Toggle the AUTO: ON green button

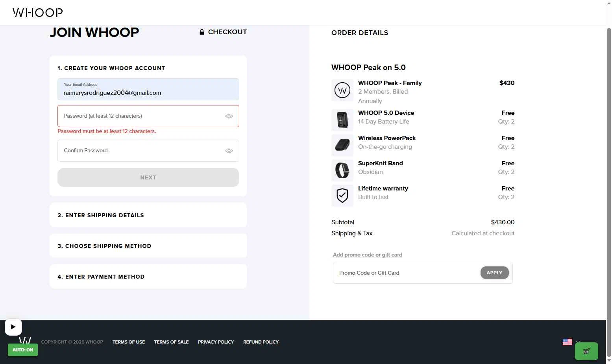(23, 350)
